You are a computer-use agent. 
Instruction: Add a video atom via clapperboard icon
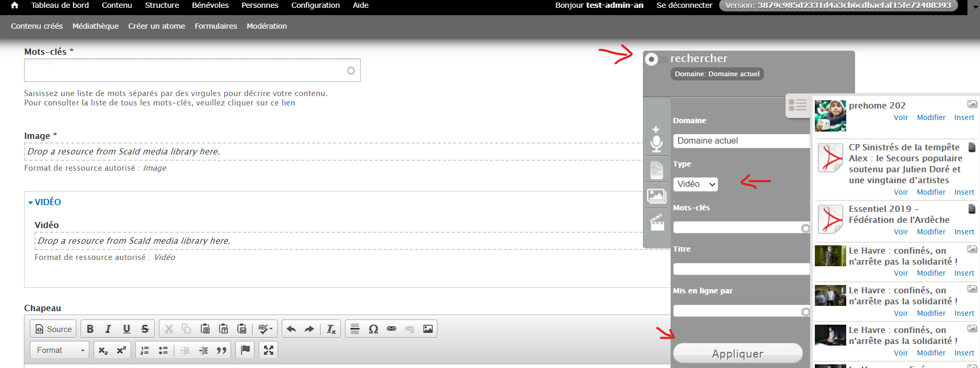click(656, 223)
